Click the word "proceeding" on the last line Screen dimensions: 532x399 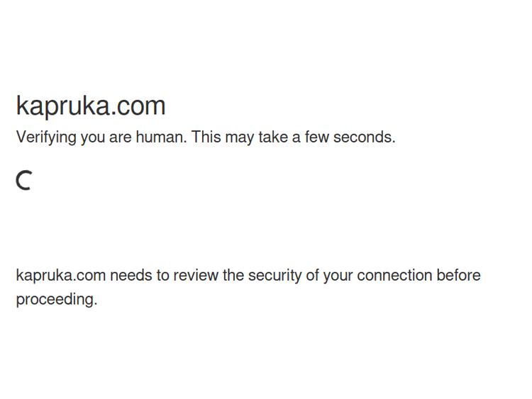55,299
